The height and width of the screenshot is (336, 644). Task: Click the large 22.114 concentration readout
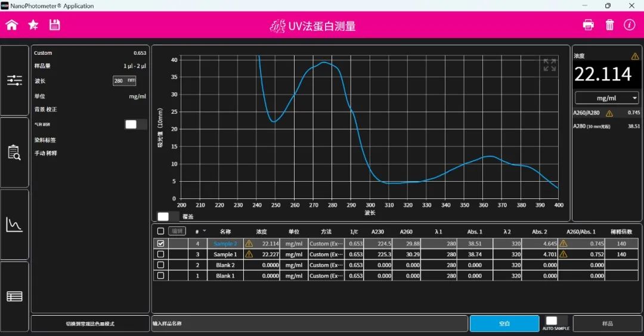(602, 74)
